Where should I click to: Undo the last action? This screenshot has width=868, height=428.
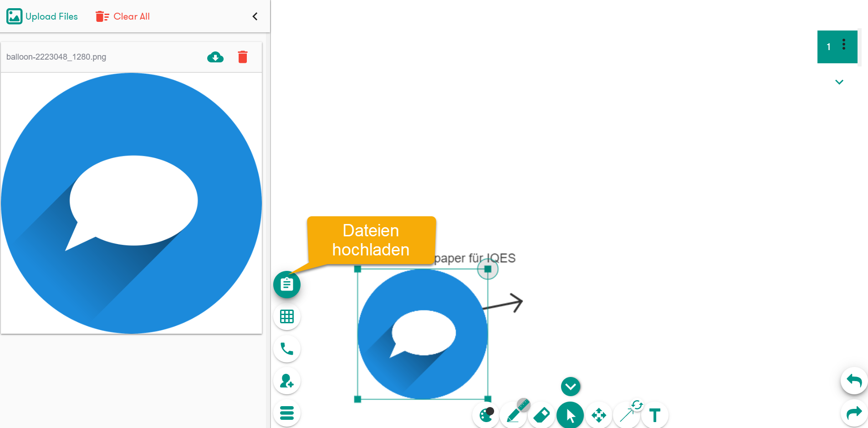tap(854, 381)
